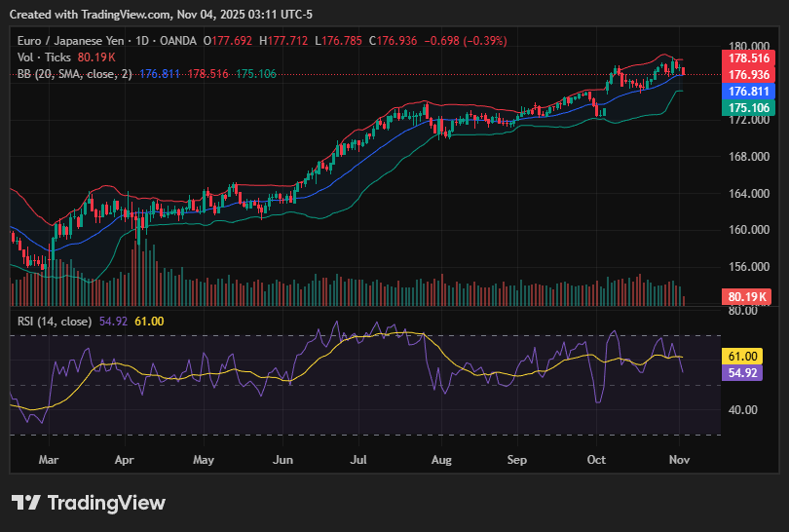Image resolution: width=789 pixels, height=532 pixels.
Task: Click the TradingView wordmark at bottom
Action: click(106, 503)
